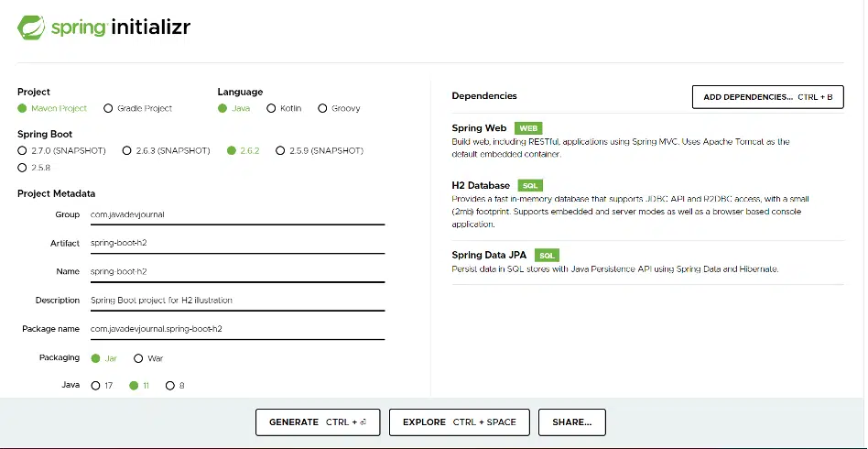
Task: Click the Project section heading
Action: click(x=34, y=92)
